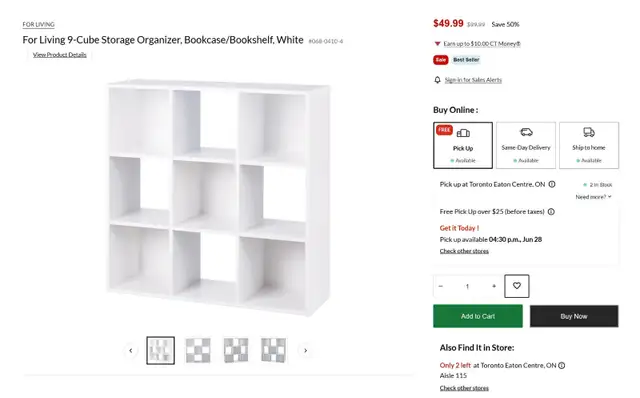Expand the Need more? dropdown
Image resolution: width=640 pixels, height=398 pixels.
pyautogui.click(x=593, y=197)
